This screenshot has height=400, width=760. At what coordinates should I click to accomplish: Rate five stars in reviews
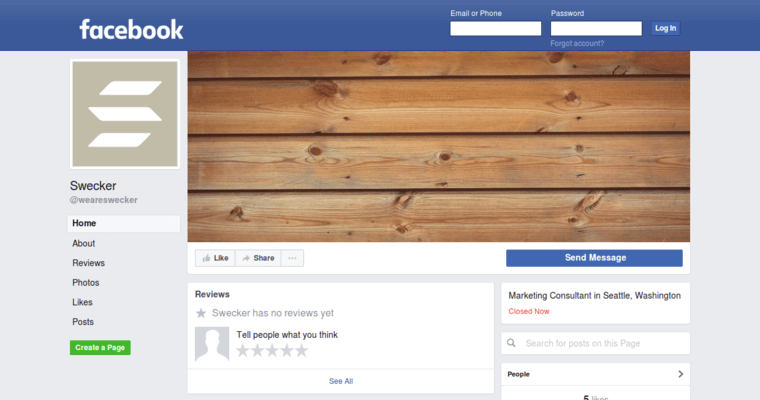[x=301, y=351]
